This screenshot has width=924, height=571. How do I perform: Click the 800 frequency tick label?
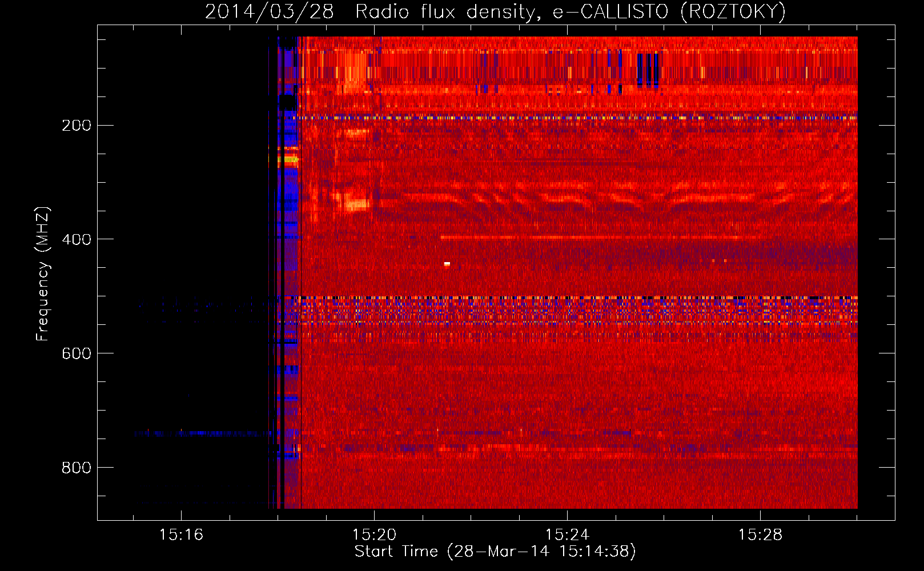(x=77, y=468)
